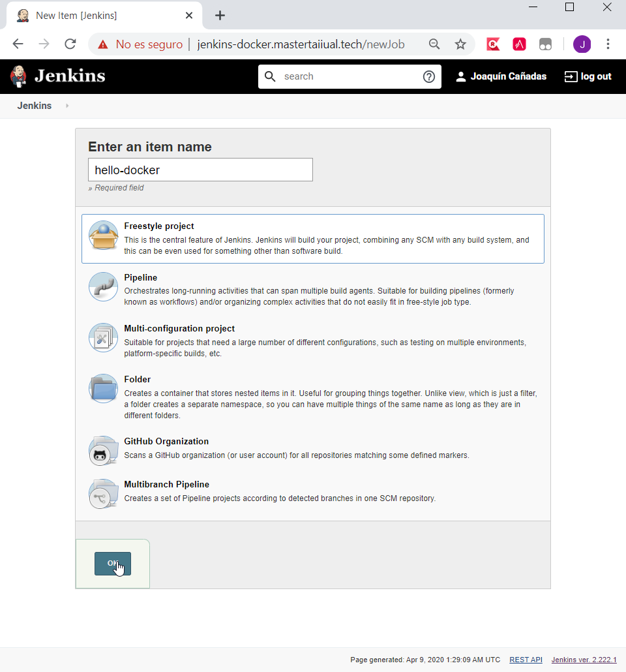
Task: Click the Folder item type icon
Action: (103, 388)
